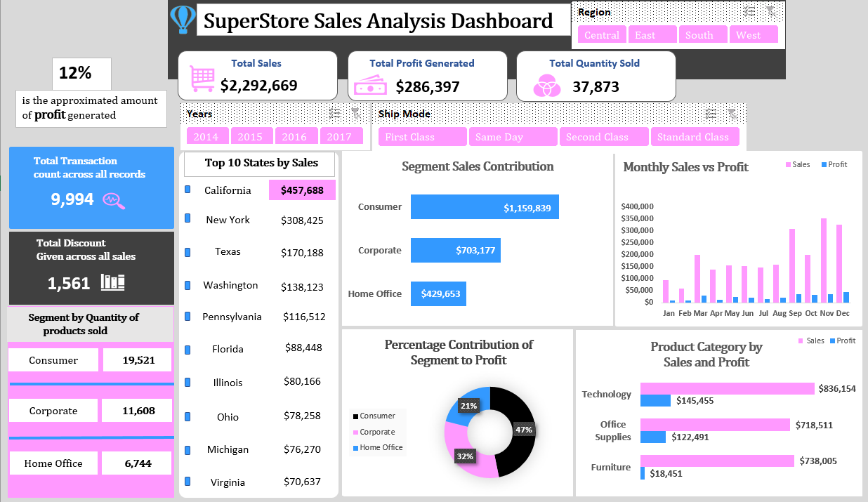Select the California row in Top 10 States

(228, 190)
